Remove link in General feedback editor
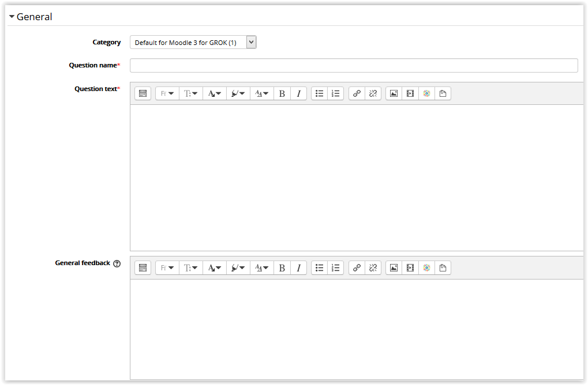Image resolution: width=588 pixels, height=385 pixels. (x=373, y=268)
